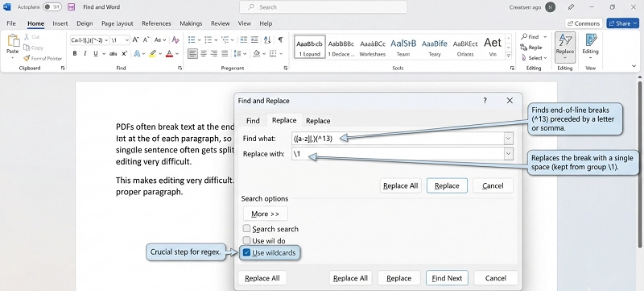Toggle the AutoSave switch
Screen dimensions: 644x291
coord(52,7)
